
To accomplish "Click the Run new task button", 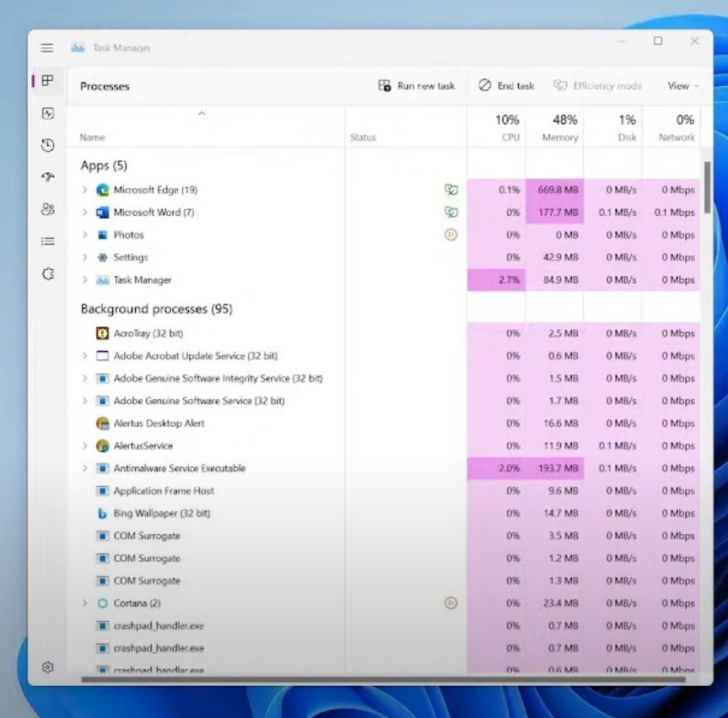I will coord(417,86).
